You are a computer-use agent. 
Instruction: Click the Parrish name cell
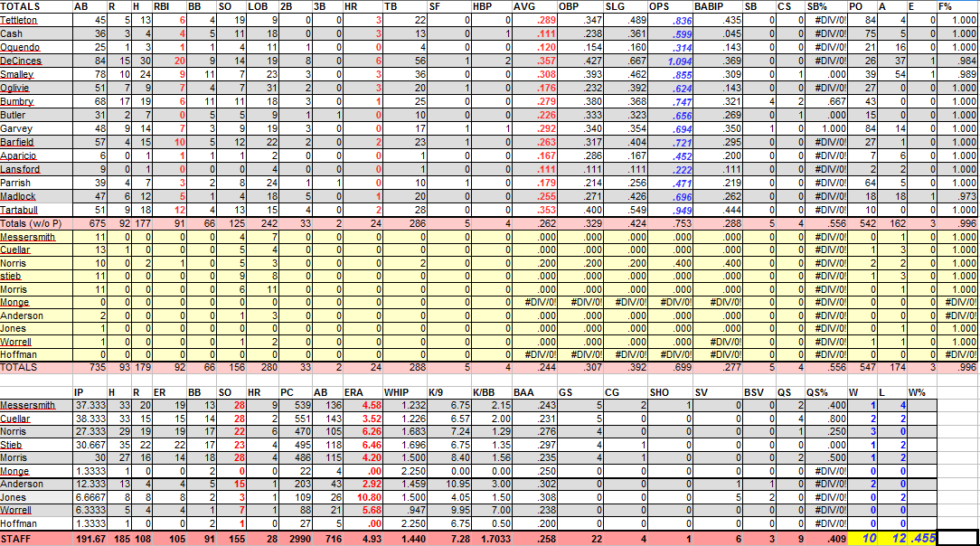(x=36, y=183)
